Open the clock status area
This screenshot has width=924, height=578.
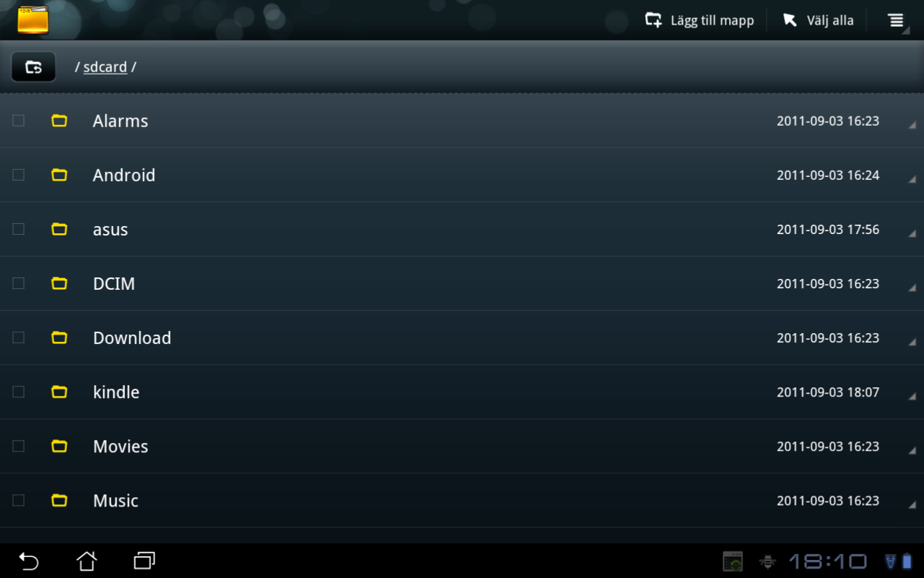point(827,561)
